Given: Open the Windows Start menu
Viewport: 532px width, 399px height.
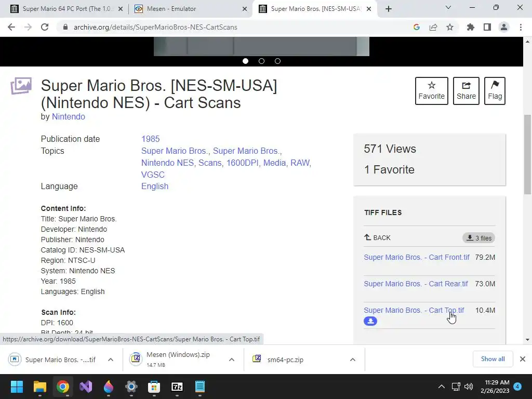Looking at the screenshot, I should coord(17,387).
